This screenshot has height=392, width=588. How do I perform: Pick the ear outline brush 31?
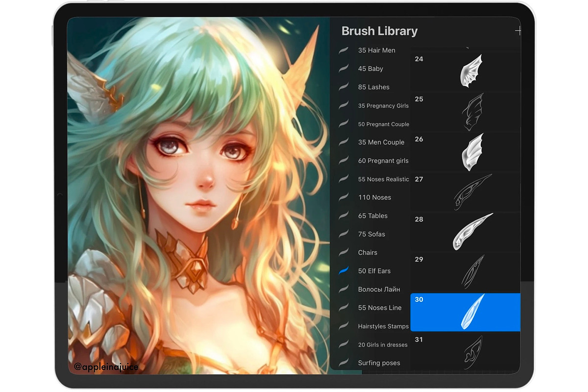point(465,352)
